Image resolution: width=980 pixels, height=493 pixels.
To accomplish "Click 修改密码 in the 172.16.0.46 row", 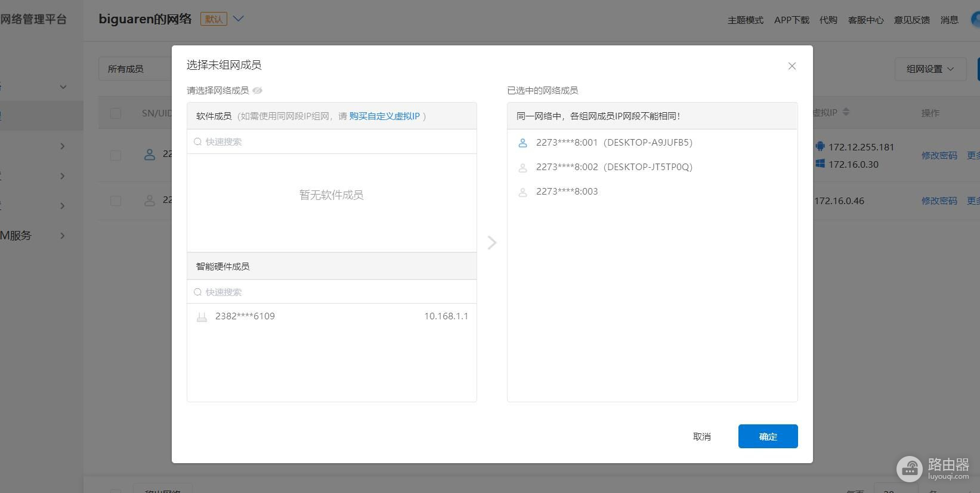I will coord(939,201).
